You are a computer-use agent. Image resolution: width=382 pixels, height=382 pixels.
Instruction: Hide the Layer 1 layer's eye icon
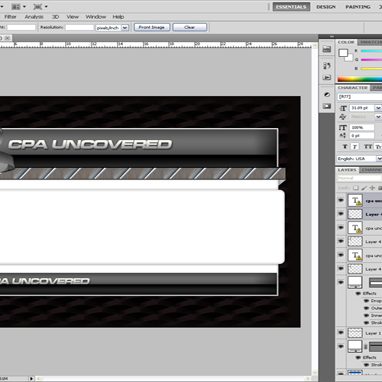[341, 332]
